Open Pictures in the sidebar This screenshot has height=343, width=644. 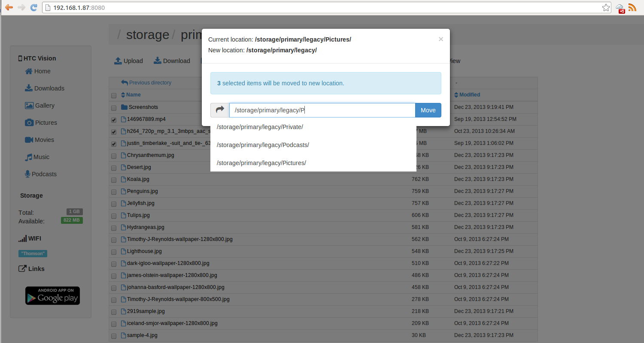click(41, 123)
